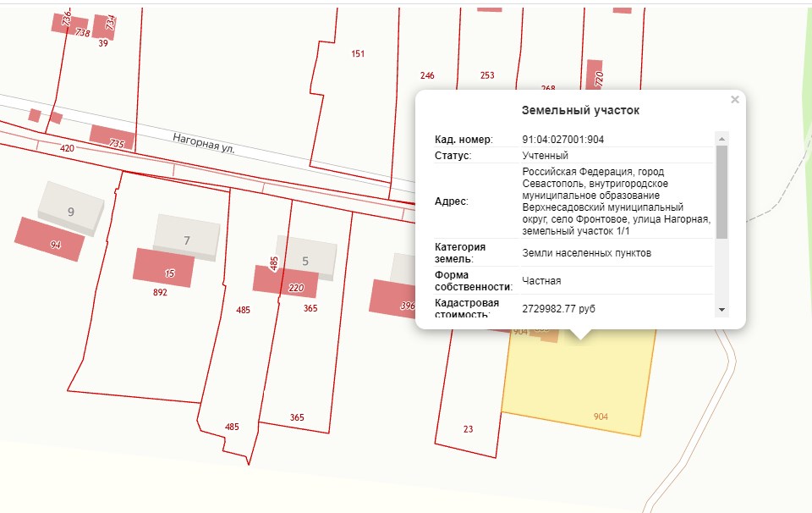Click the gray house number 9
Image resolution: width=812 pixels, height=513 pixels.
tap(71, 204)
